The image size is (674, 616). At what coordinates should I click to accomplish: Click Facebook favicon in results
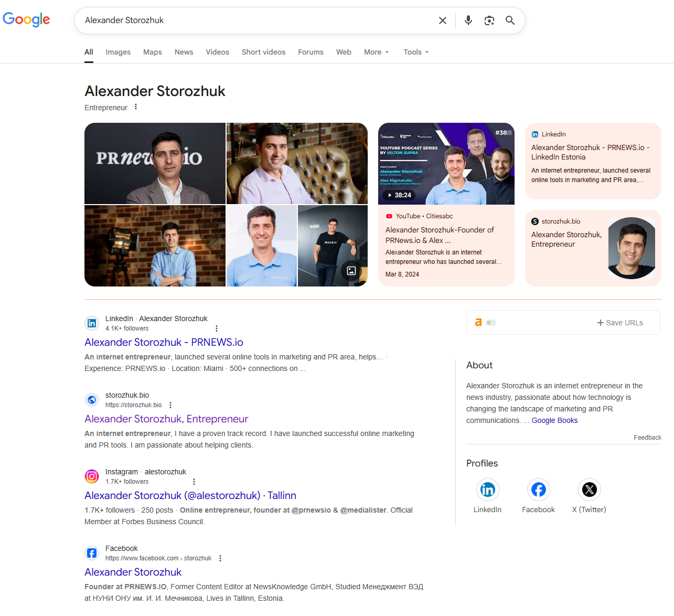tap(92, 553)
